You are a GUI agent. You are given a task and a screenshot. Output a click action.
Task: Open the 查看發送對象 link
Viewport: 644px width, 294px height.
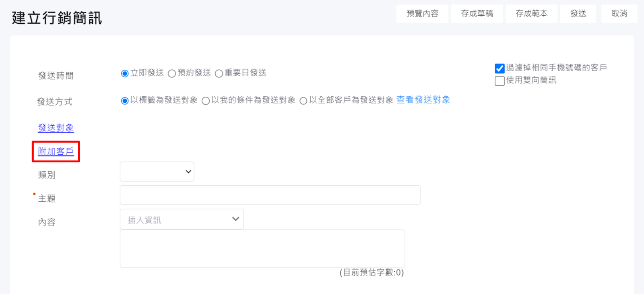[423, 100]
